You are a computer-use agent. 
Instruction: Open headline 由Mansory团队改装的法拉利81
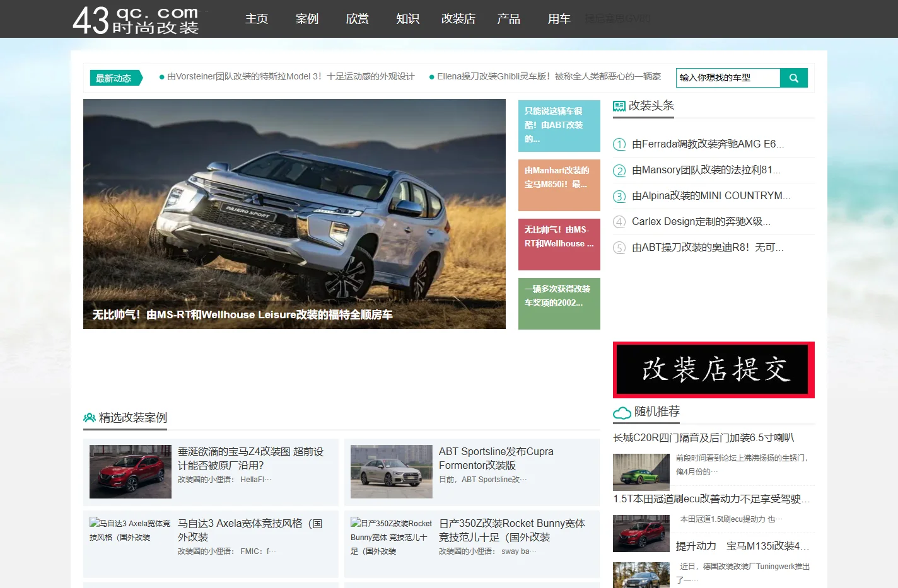pos(706,170)
